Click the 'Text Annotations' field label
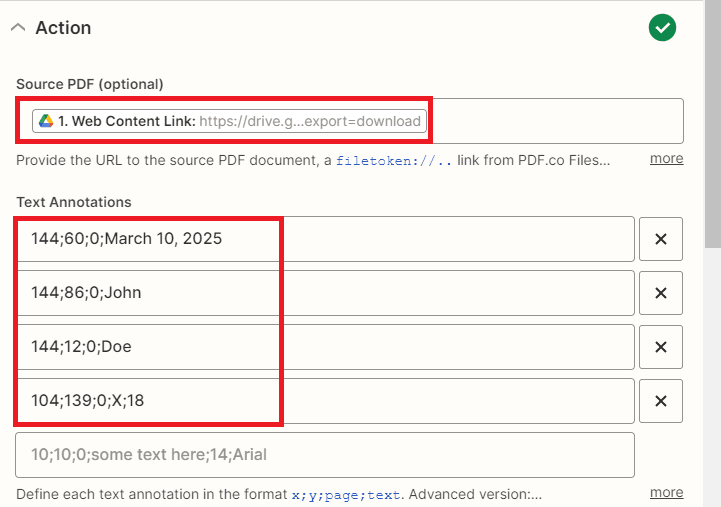 click(x=74, y=202)
